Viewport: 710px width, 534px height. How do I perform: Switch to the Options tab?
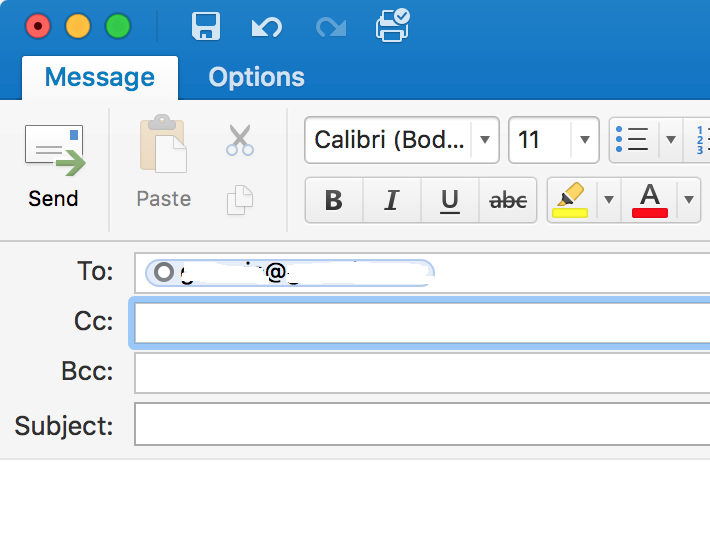[256, 77]
